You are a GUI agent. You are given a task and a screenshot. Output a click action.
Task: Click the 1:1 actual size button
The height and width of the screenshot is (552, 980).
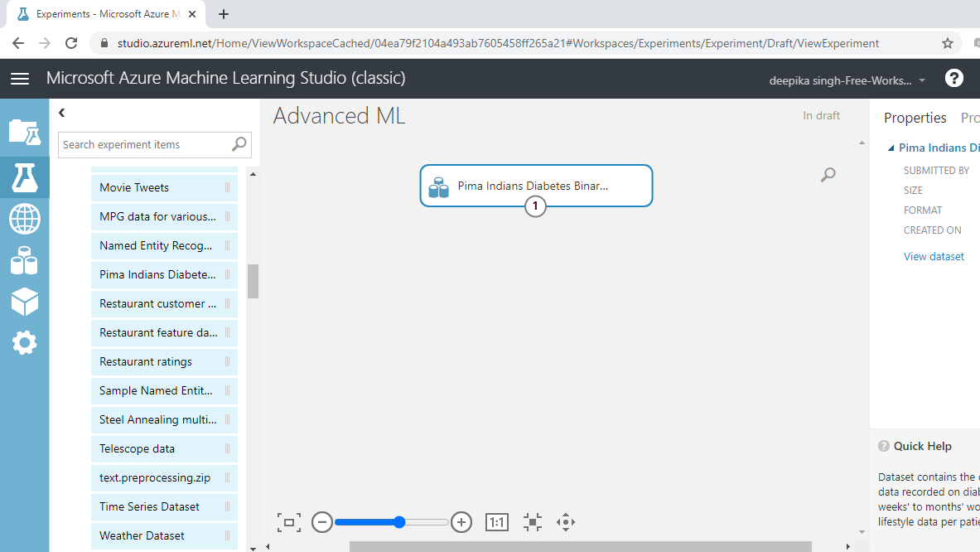[x=497, y=522]
